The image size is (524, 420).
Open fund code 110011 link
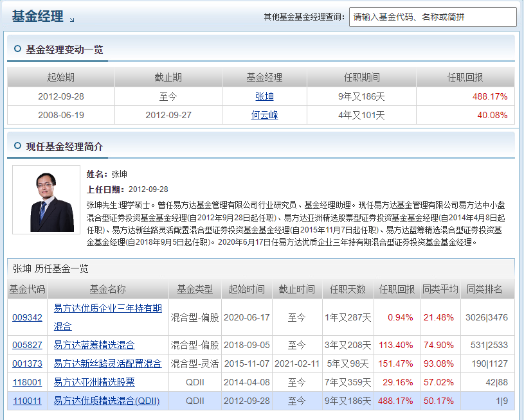(x=27, y=401)
